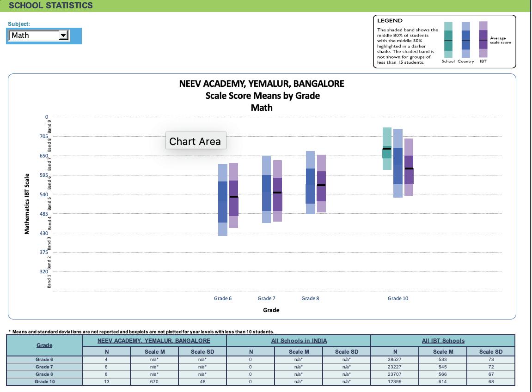The image size is (532, 392).
Task: Select the Grade 10 Country blue bar
Action: point(397,163)
